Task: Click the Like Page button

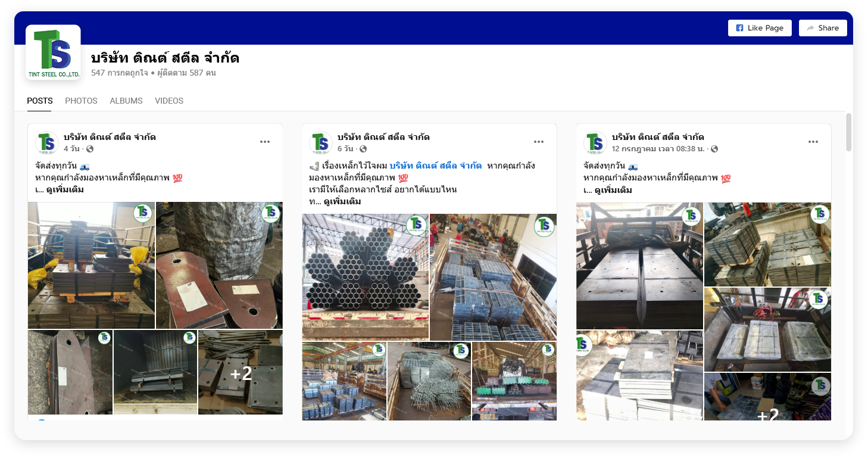Action: click(760, 28)
